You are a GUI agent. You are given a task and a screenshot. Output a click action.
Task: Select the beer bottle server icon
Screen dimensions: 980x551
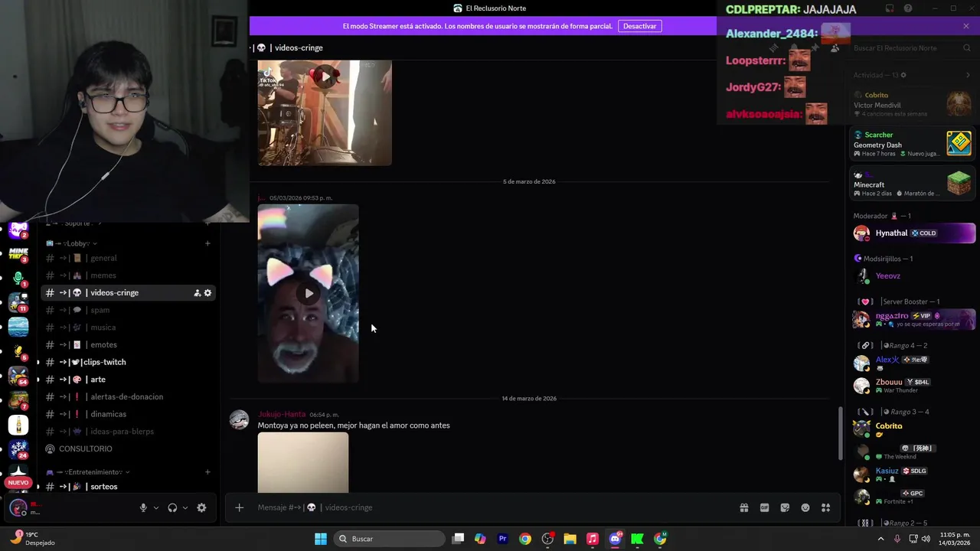click(x=18, y=425)
